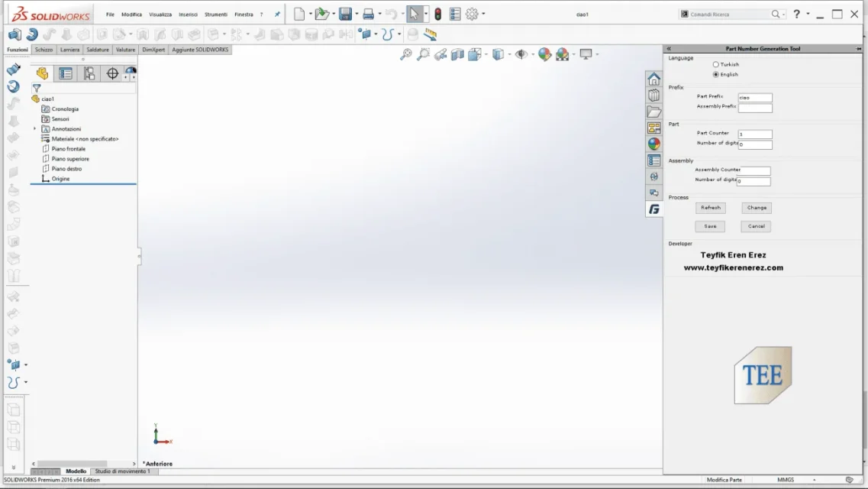Click the Cancel button

[x=757, y=226]
